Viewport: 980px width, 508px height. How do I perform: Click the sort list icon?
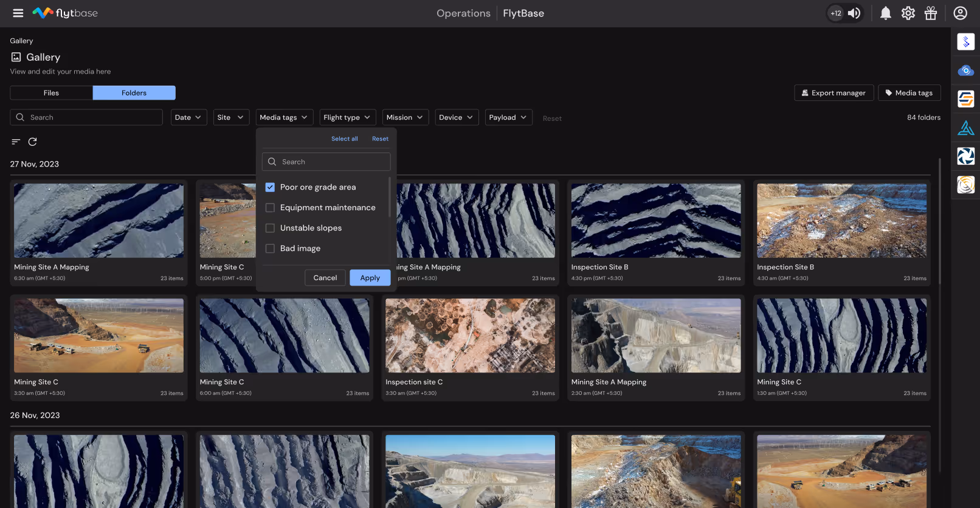[16, 142]
